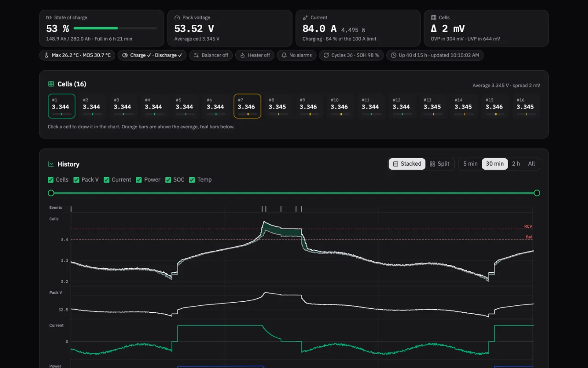Click the battery icon beside State of charge

[49, 17]
